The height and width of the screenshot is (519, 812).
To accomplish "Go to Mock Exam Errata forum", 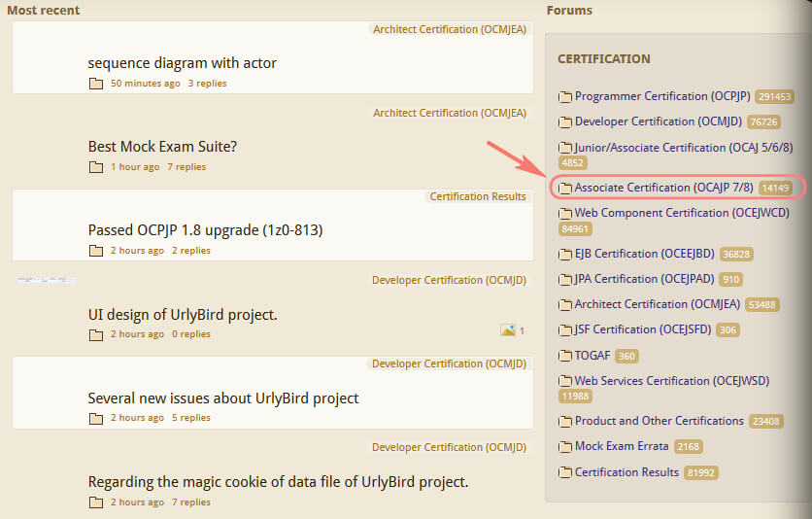I will (622, 446).
